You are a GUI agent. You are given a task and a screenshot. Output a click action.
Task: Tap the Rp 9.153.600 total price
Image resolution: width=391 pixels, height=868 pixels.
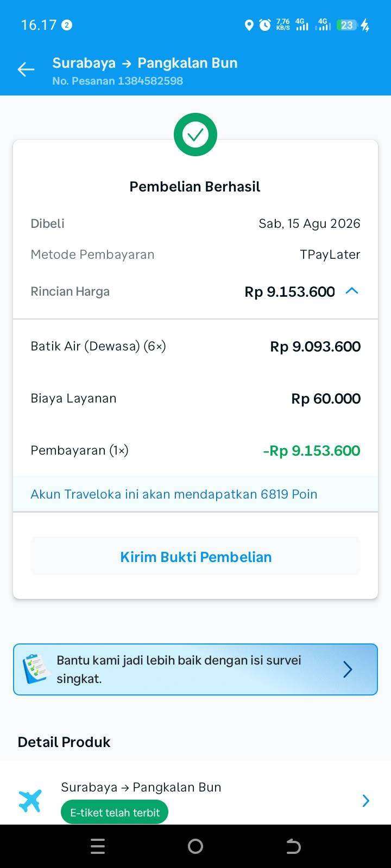click(289, 292)
